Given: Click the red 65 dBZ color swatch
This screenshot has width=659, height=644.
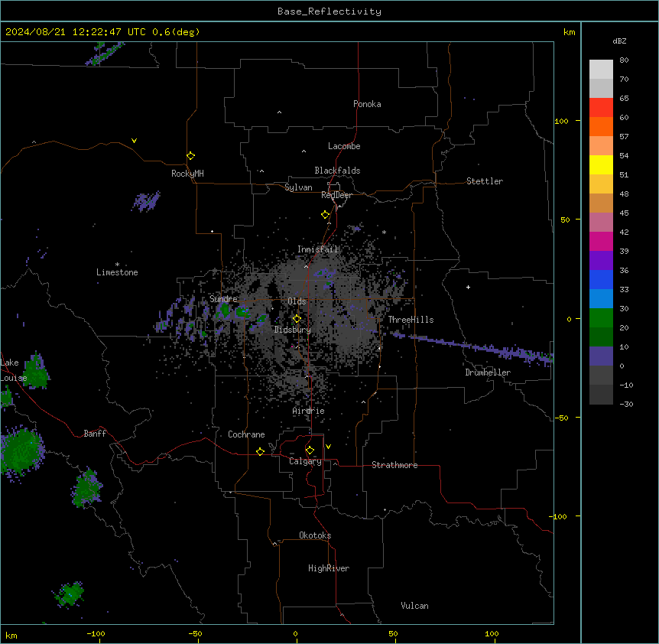Looking at the screenshot, I should click(x=601, y=107).
